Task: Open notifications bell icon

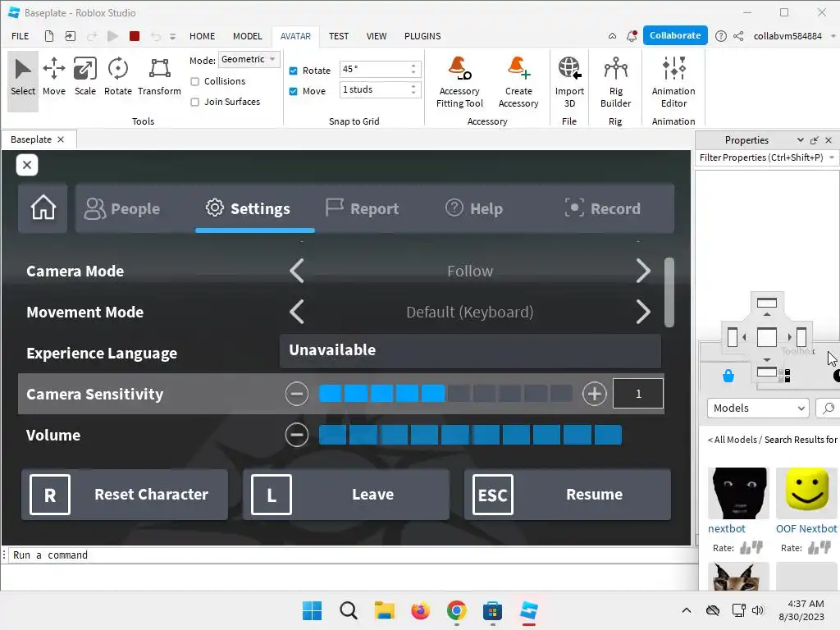Action: [632, 36]
